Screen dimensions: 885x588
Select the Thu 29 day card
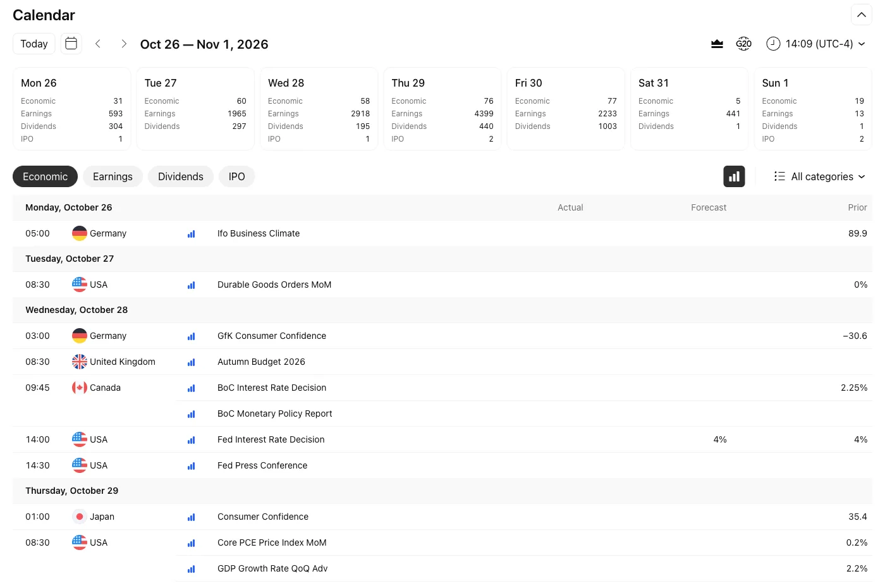[x=442, y=109]
